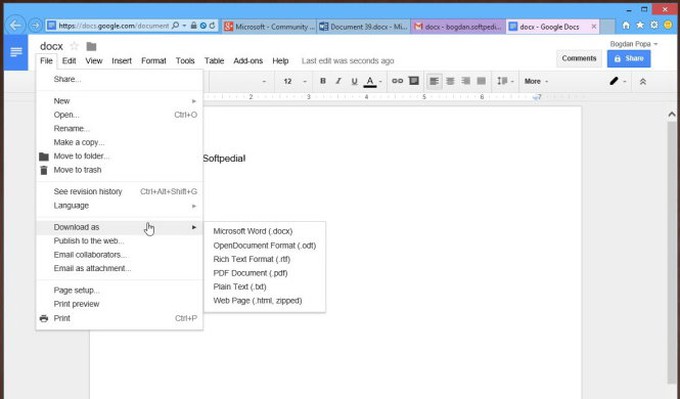Choose Move to folder...

click(x=119, y=156)
